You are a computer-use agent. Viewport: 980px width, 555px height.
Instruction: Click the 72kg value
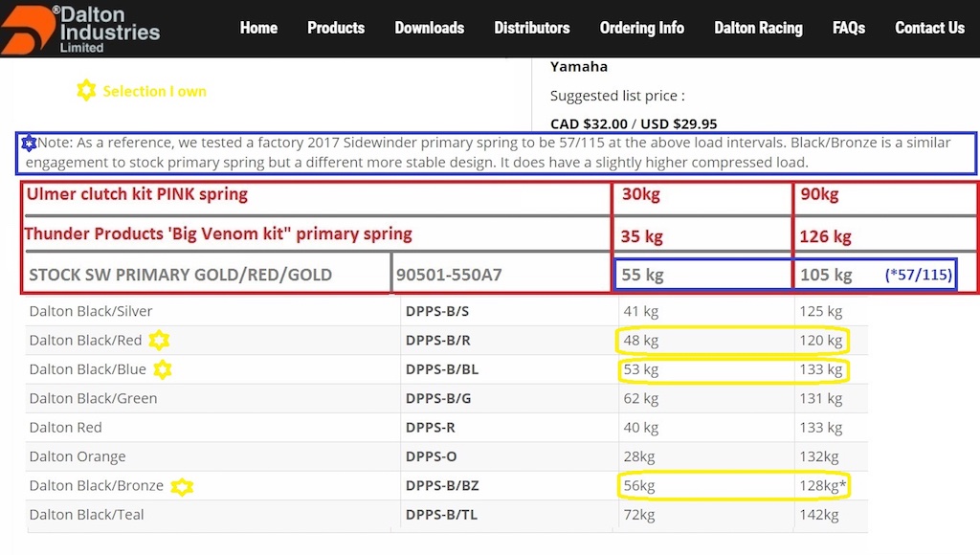click(x=638, y=515)
